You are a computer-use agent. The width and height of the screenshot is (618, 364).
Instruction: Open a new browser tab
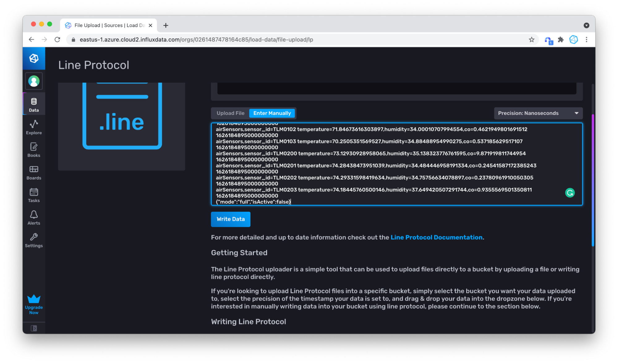point(166,25)
